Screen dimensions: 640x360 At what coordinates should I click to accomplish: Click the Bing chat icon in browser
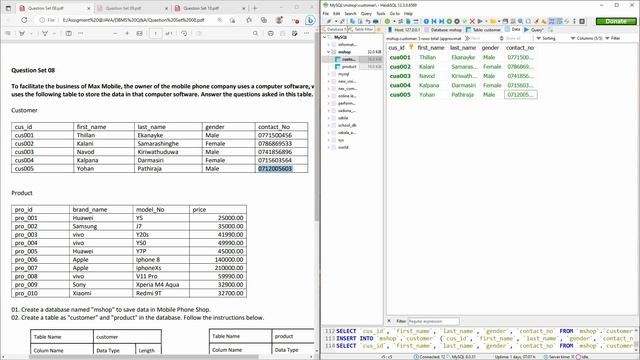pos(310,20)
